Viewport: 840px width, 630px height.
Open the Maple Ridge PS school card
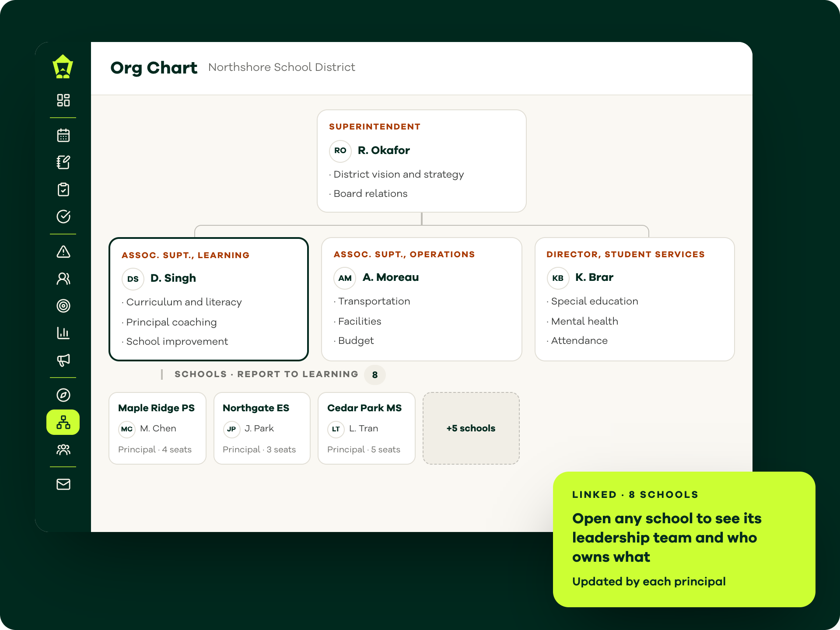click(x=157, y=428)
